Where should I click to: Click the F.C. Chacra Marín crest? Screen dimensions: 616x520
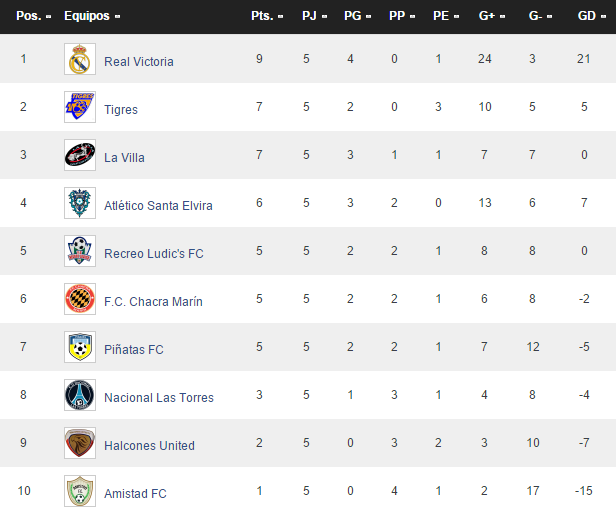[x=79, y=300]
